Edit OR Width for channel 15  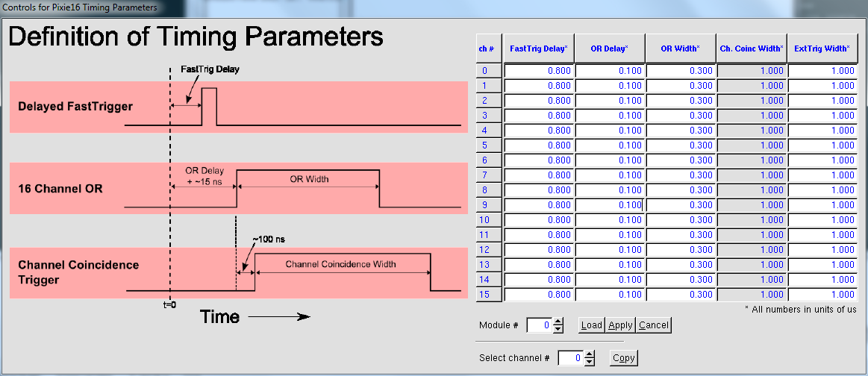tap(681, 295)
